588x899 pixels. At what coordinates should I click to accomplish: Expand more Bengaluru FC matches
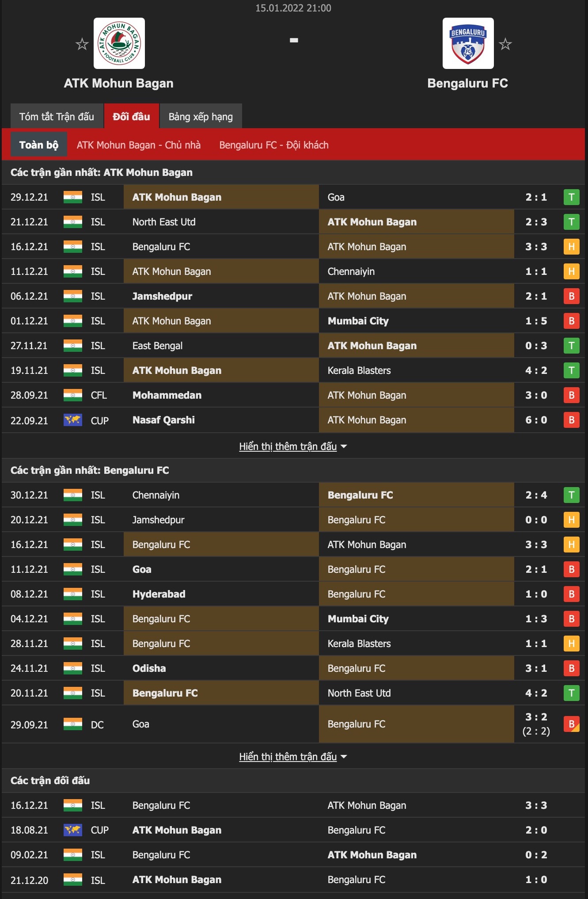coord(293,757)
